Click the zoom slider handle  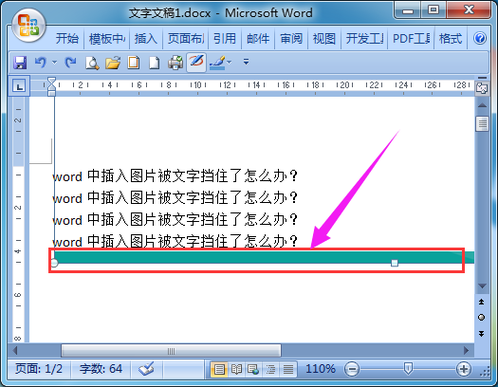tap(408, 369)
